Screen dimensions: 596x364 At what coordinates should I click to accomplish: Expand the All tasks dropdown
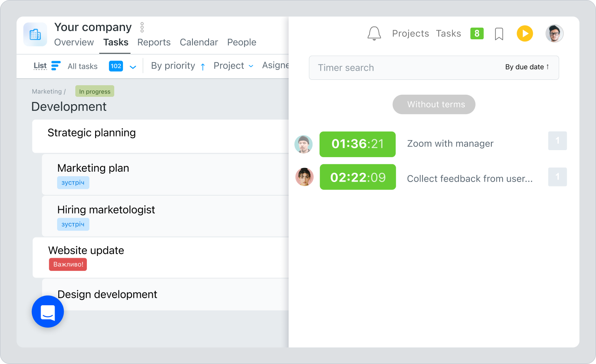click(x=132, y=66)
